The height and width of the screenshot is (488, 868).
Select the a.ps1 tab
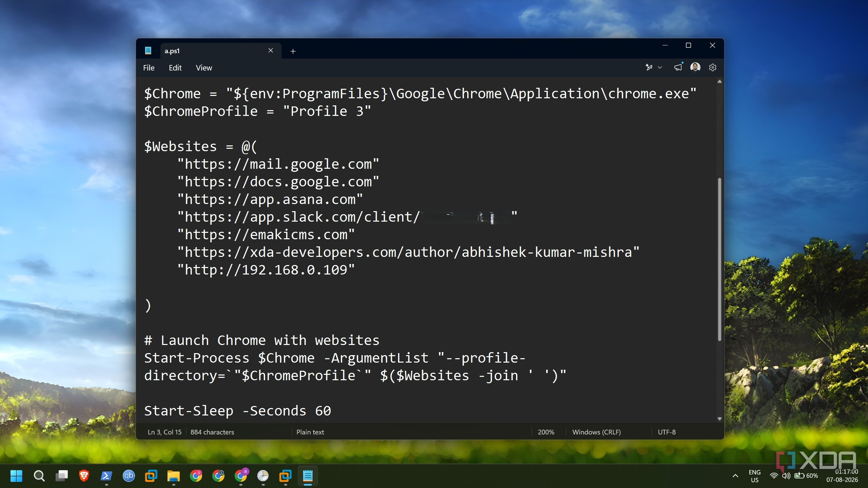point(220,51)
